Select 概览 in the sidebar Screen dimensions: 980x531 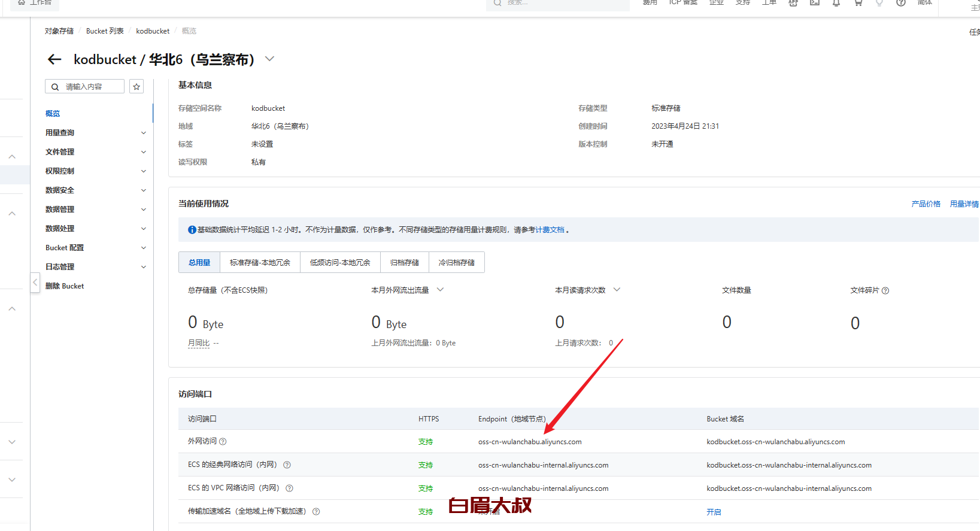[x=53, y=114]
